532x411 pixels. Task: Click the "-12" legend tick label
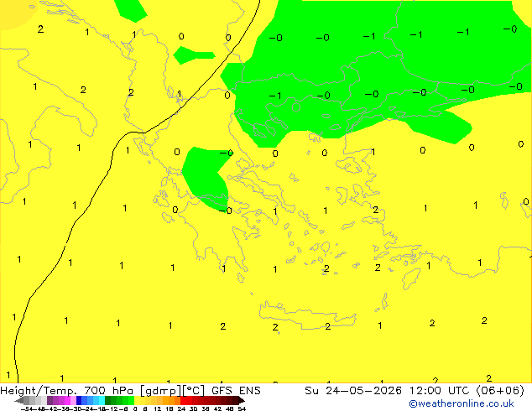pos(112,408)
